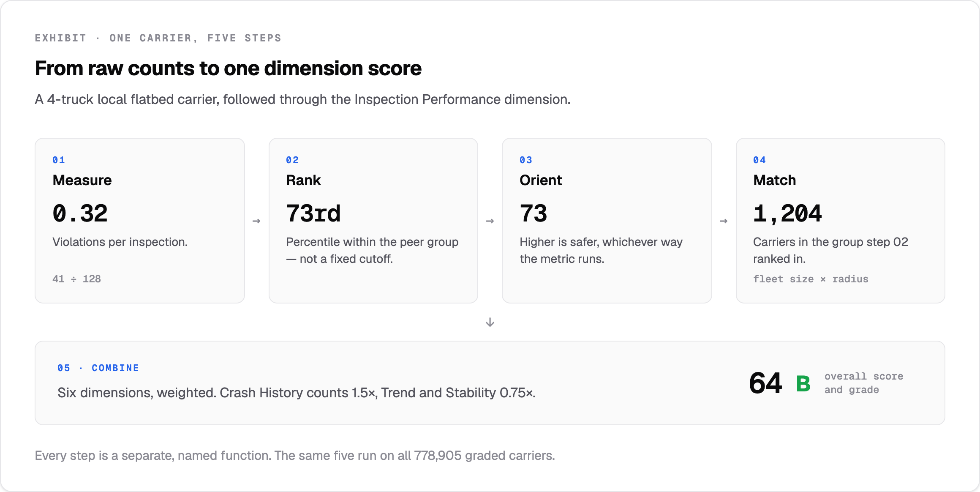Click the 41 ÷ 128 formula text
Image resolution: width=980 pixels, height=492 pixels.
point(76,279)
